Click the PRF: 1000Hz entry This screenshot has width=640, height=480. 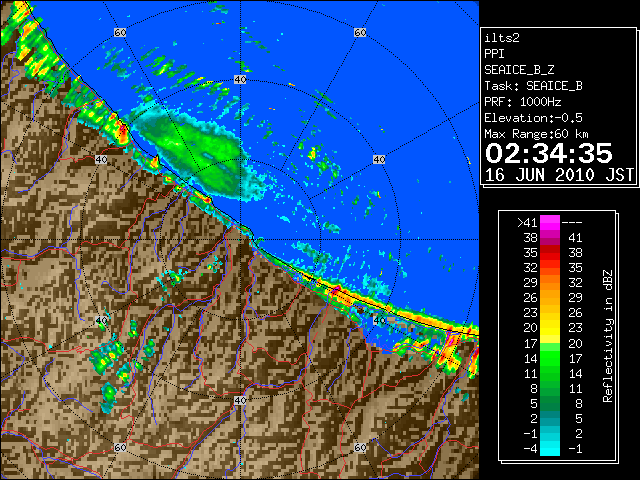click(x=523, y=102)
